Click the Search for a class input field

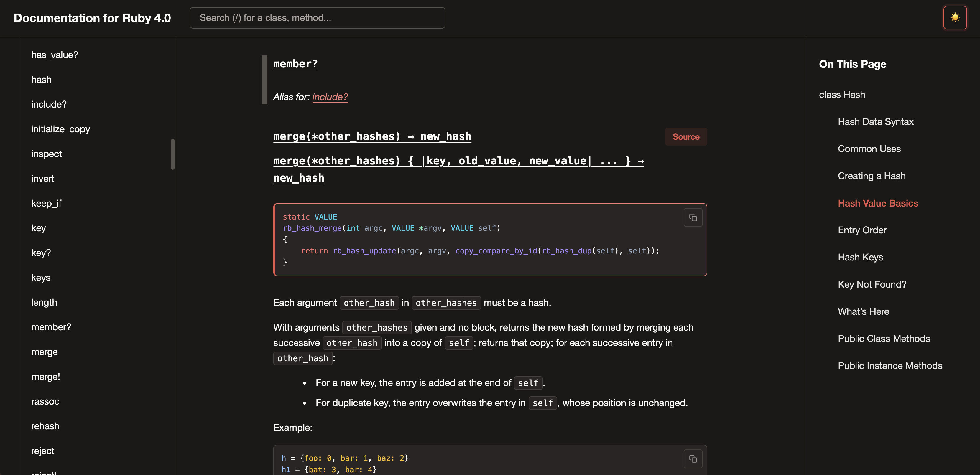click(317, 17)
